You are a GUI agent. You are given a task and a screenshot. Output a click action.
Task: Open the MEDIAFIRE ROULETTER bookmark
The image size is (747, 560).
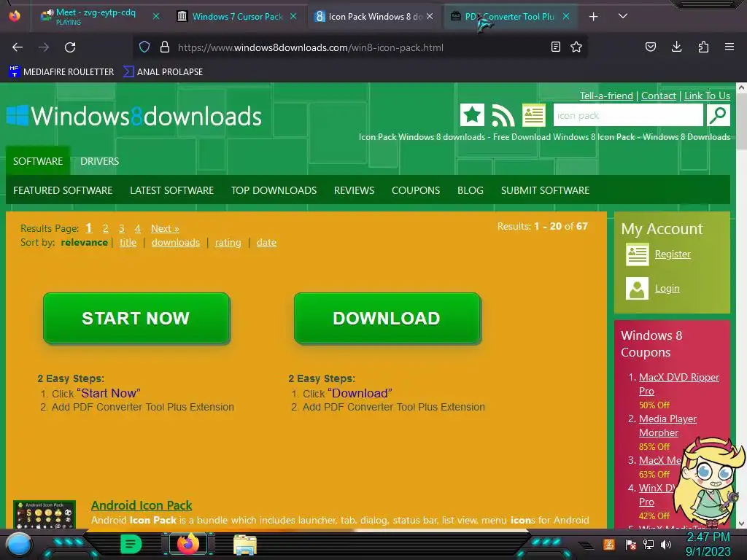pyautogui.click(x=61, y=72)
